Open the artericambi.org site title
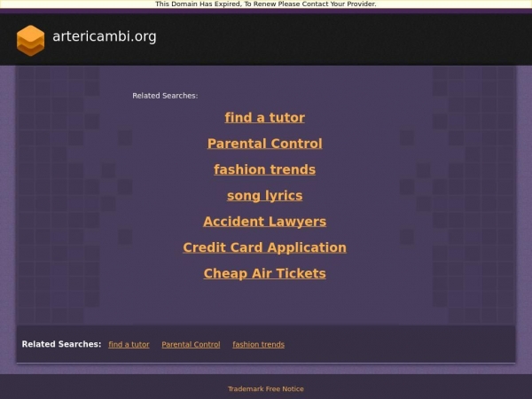 point(104,36)
